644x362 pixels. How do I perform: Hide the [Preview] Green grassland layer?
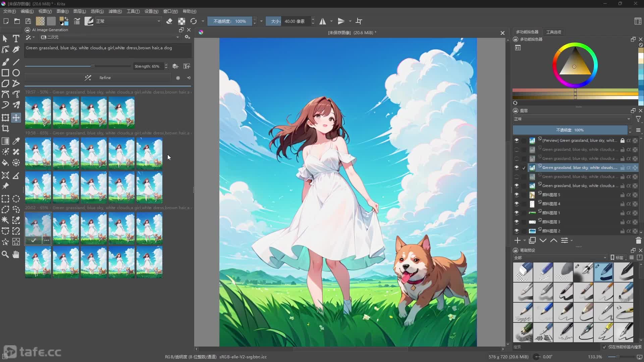(517, 140)
